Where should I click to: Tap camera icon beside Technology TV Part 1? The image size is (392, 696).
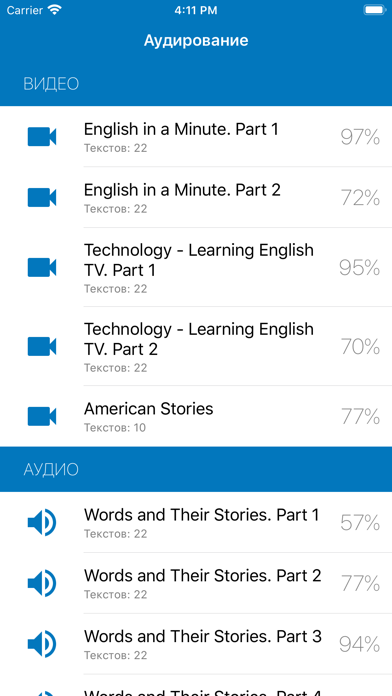click(42, 267)
